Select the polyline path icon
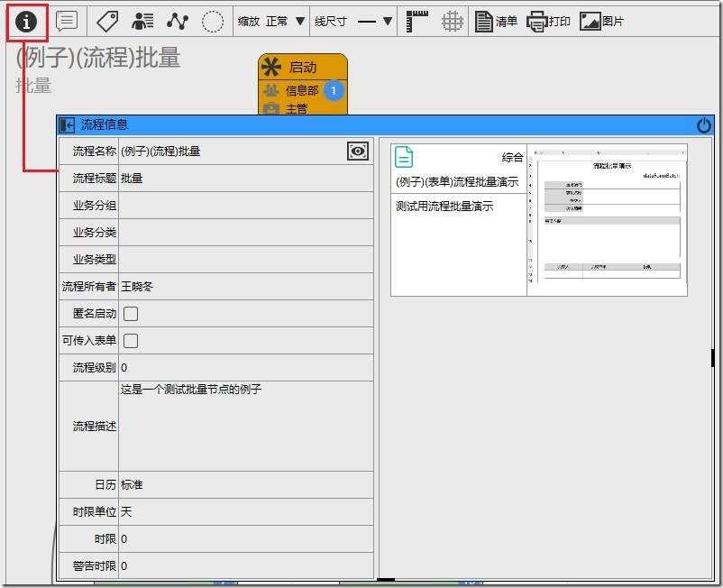 coord(178,22)
